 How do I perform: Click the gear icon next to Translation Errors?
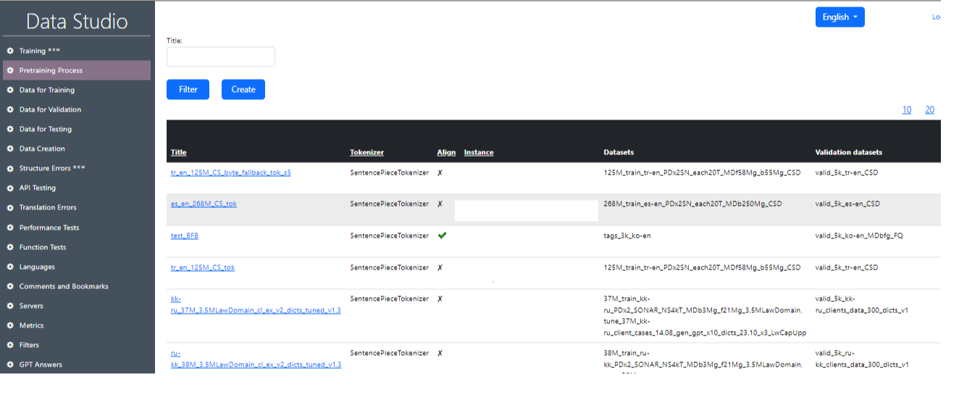pos(10,207)
